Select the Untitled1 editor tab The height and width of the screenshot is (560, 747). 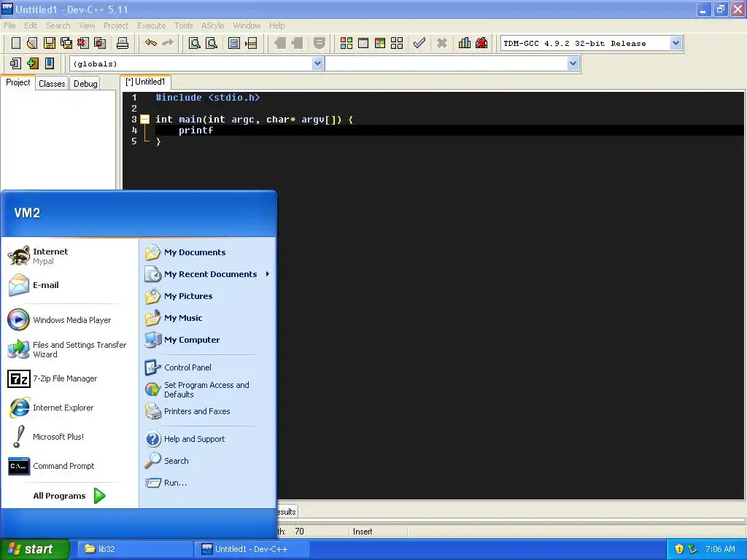[145, 82]
